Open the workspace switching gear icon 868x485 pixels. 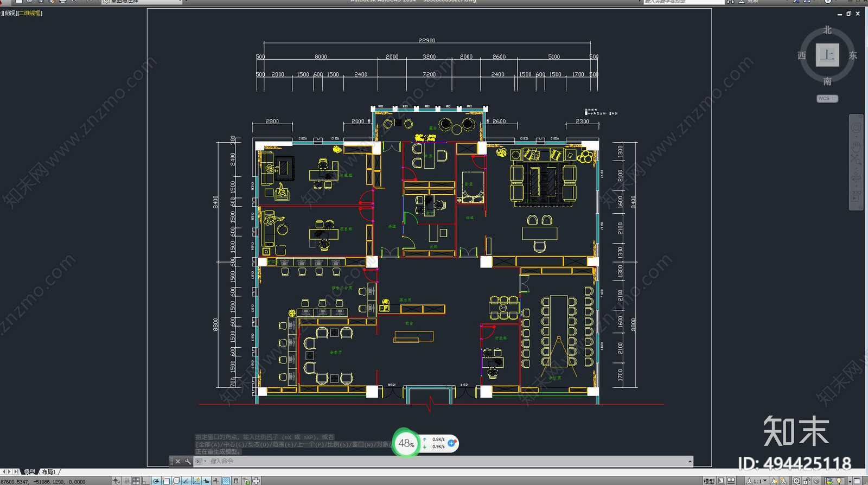(796, 481)
